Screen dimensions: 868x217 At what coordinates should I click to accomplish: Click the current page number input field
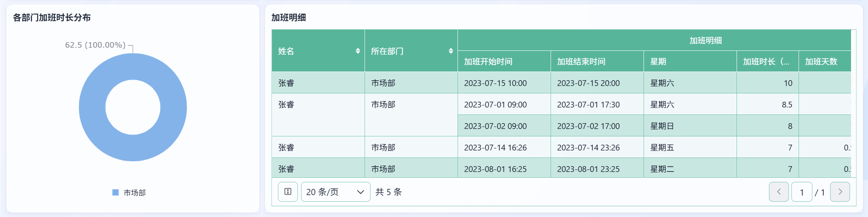pyautogui.click(x=802, y=192)
